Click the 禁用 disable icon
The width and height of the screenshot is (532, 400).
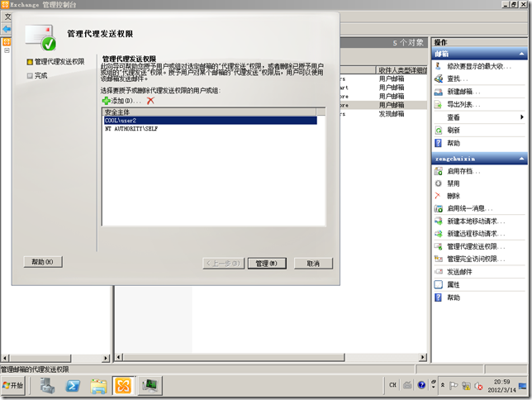click(x=438, y=183)
